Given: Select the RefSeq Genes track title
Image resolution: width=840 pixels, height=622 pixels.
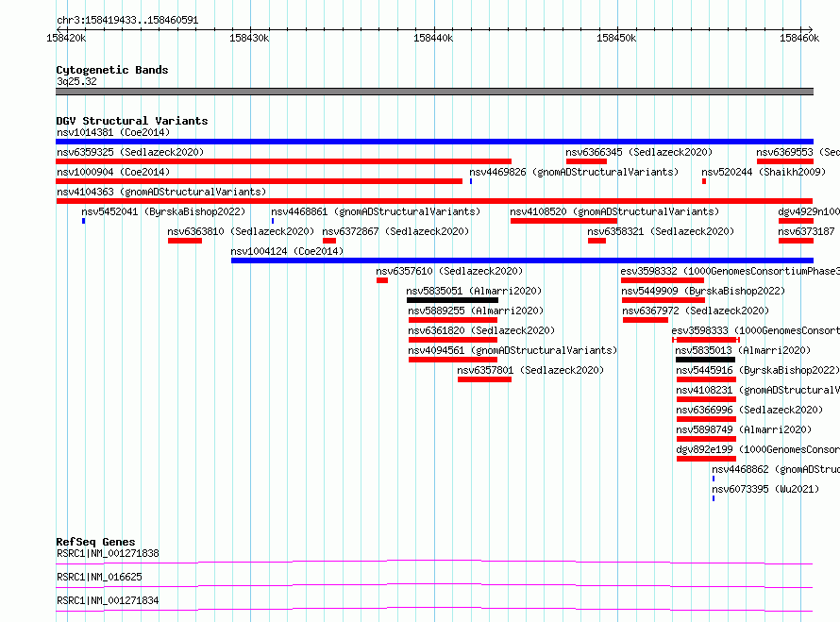Looking at the screenshot, I should coord(95,542).
